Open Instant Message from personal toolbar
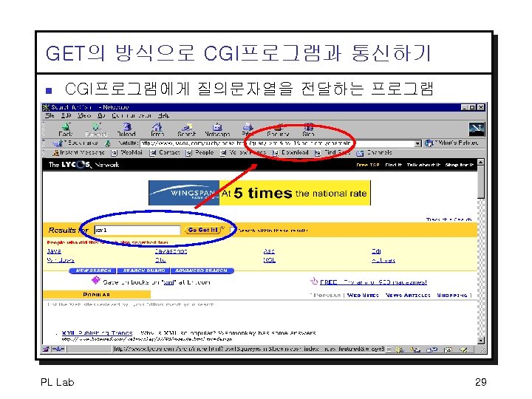 point(78,153)
